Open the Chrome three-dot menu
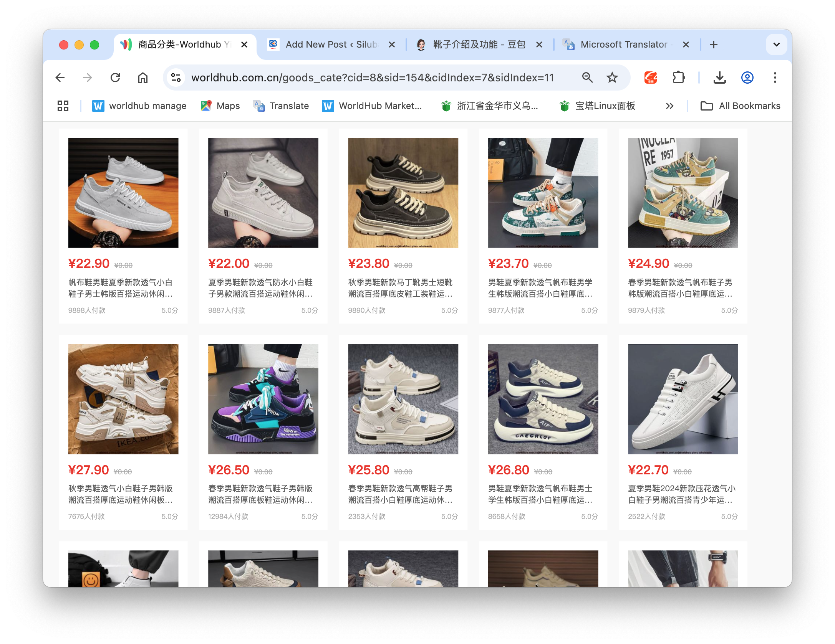This screenshot has width=835, height=644. point(775,78)
